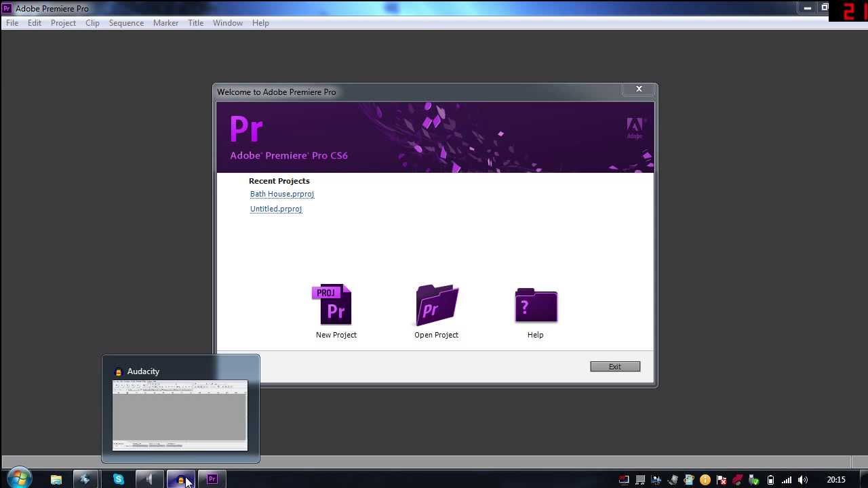Screen dimensions: 868x488
Task: Click the Premiere Pro icon in the title bar
Action: coord(7,9)
